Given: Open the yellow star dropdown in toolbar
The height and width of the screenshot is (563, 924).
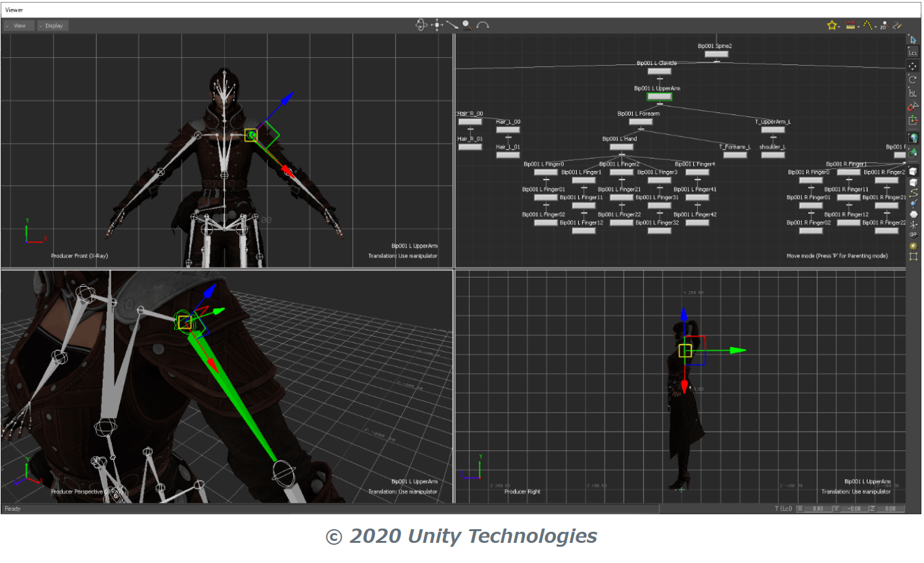Looking at the screenshot, I should tap(832, 25).
